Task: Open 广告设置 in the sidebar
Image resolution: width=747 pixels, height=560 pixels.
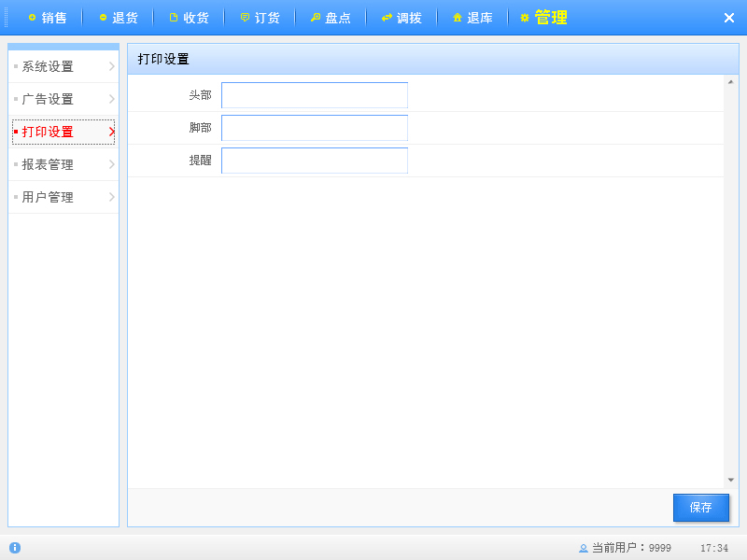Action: pos(63,99)
